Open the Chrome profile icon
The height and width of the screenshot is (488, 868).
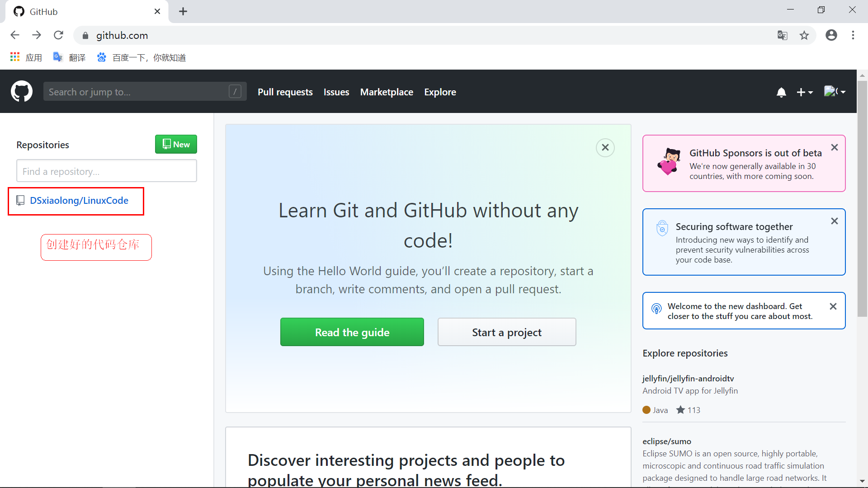click(831, 35)
